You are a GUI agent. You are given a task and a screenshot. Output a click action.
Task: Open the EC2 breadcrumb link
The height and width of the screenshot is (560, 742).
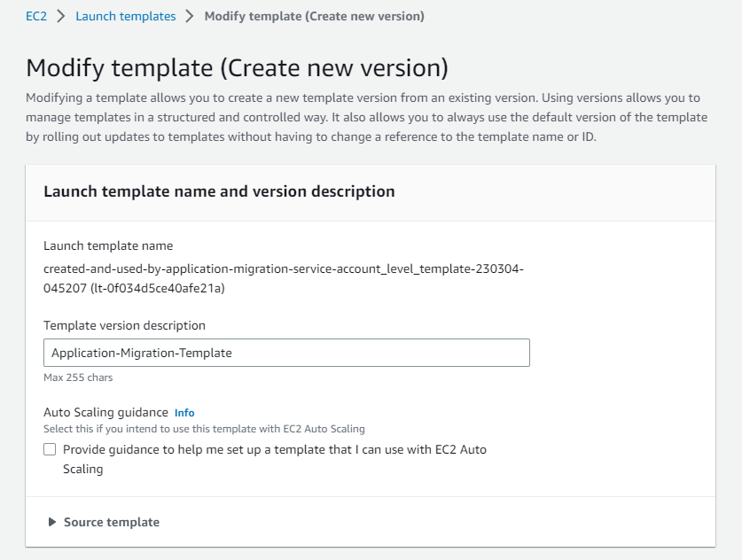[36, 16]
